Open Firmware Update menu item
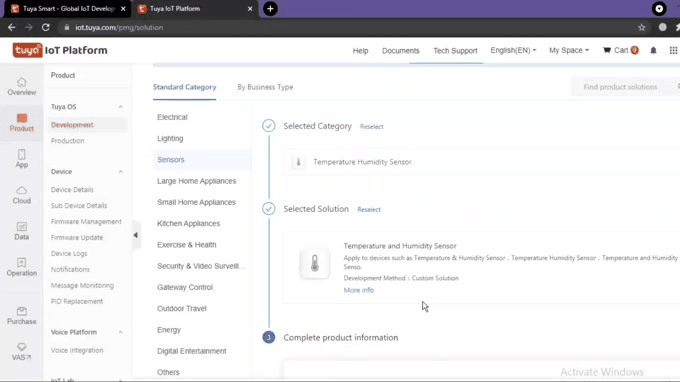This screenshot has width=680, height=382. [77, 238]
